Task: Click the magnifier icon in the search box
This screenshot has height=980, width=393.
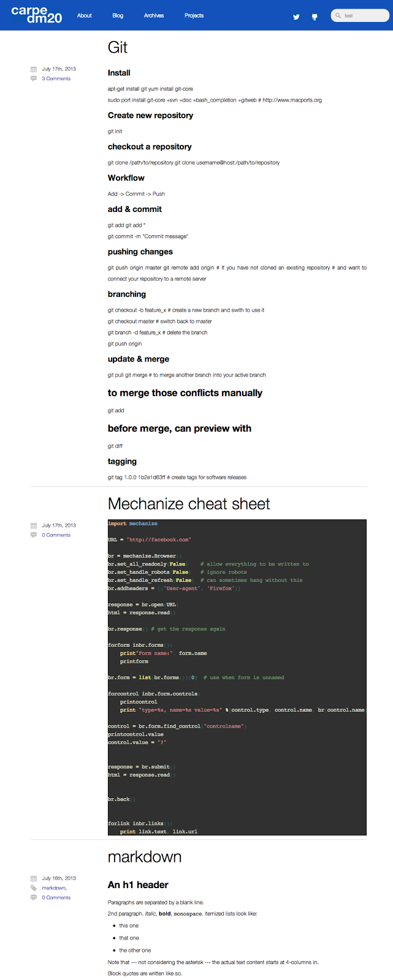Action: [338, 15]
